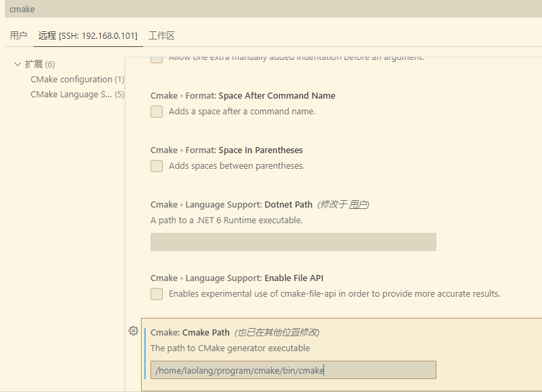542x392 pixels.
Task: Click the Cmake Path input field
Action: pyautogui.click(x=293, y=370)
